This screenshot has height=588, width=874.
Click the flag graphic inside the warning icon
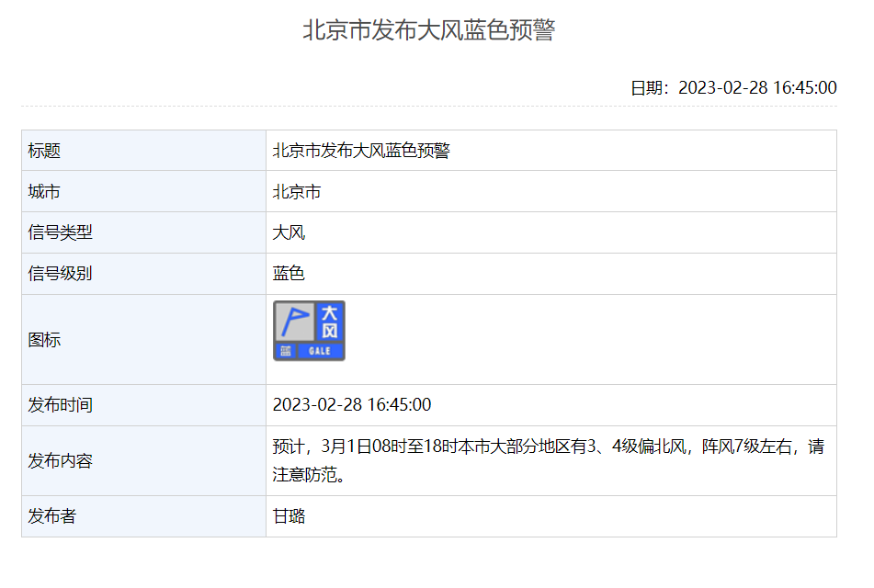point(294,322)
